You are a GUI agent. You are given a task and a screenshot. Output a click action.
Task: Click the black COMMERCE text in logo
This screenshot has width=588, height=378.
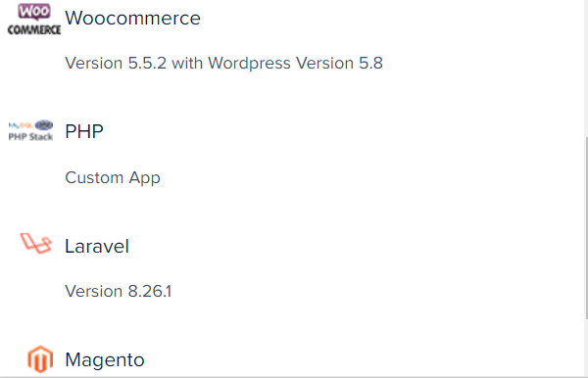point(34,30)
